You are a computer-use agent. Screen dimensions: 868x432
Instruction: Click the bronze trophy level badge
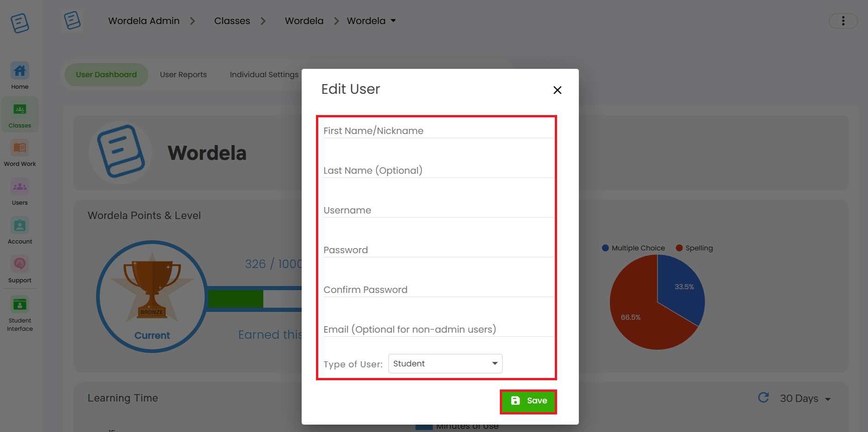pyautogui.click(x=152, y=296)
